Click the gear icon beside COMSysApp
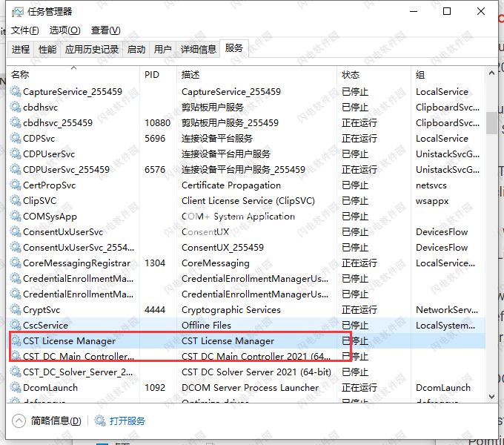The height and width of the screenshot is (445, 504). pos(16,216)
